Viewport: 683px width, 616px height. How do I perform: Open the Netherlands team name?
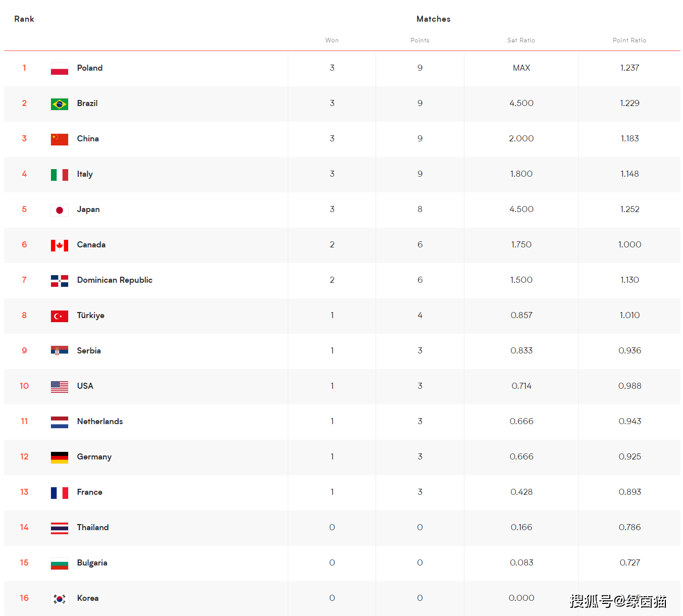point(100,422)
